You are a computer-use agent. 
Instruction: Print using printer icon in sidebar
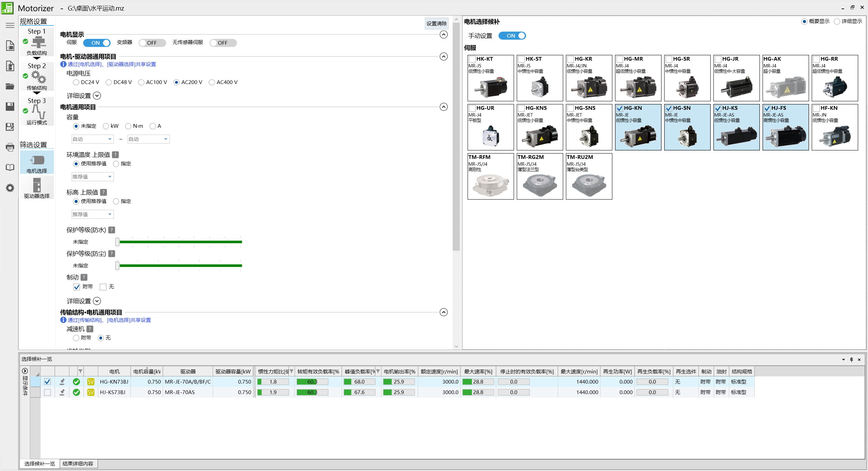10,147
